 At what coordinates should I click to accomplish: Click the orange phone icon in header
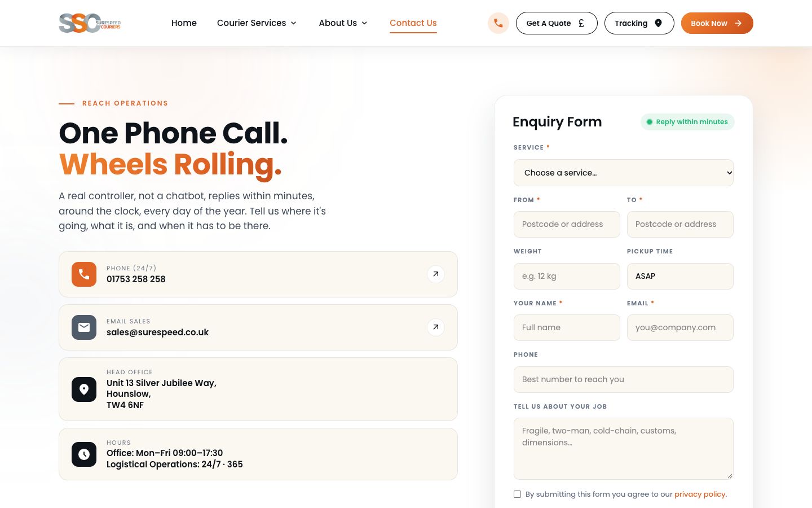point(498,23)
